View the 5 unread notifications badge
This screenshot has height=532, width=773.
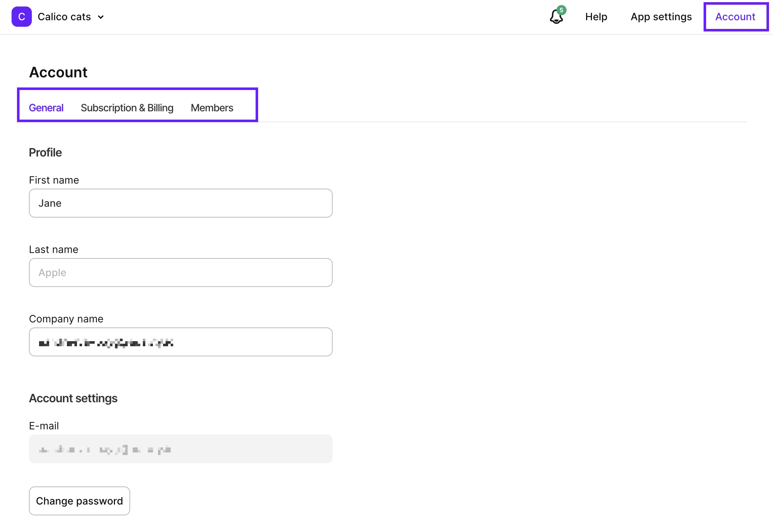tap(561, 10)
